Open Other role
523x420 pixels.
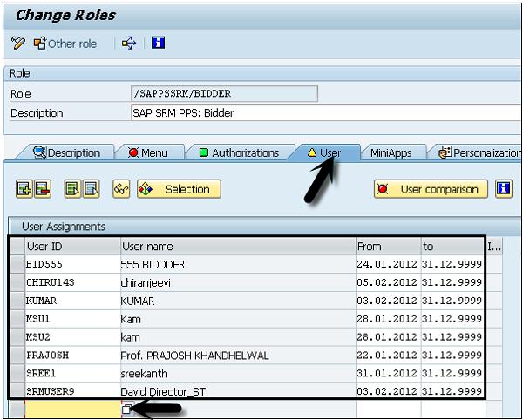(x=65, y=44)
